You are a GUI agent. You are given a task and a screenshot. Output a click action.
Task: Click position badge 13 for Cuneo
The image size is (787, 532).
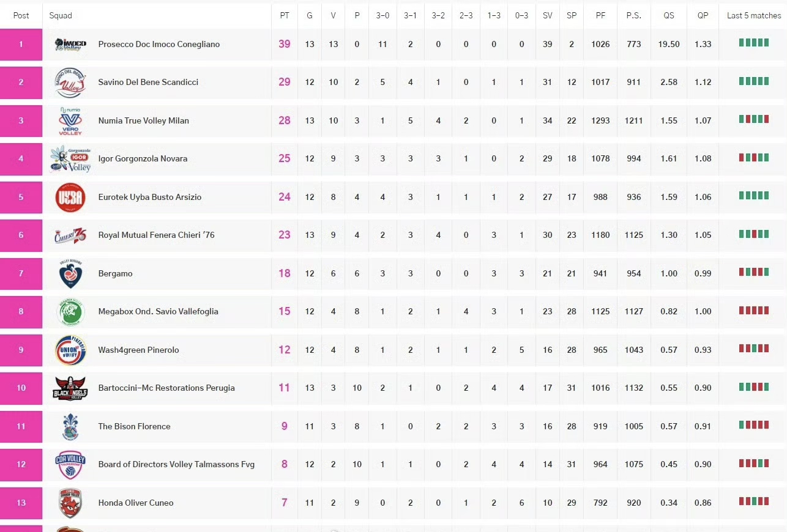coord(21,503)
